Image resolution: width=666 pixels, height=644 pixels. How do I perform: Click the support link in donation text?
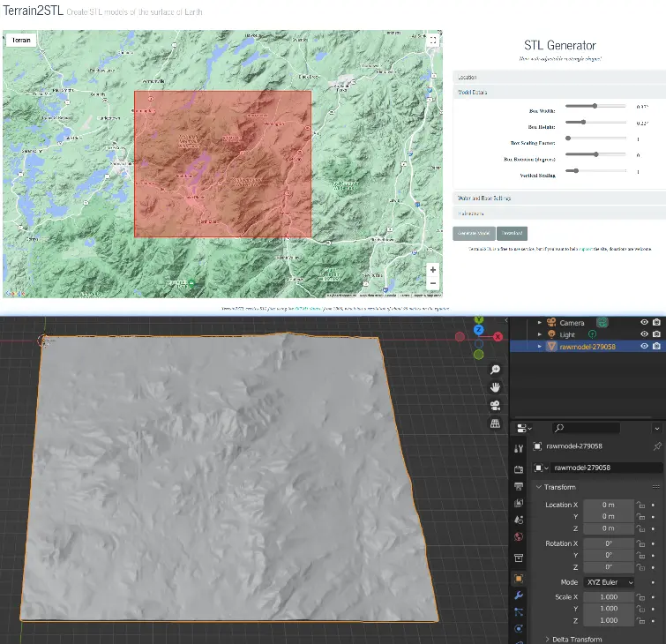pos(585,249)
